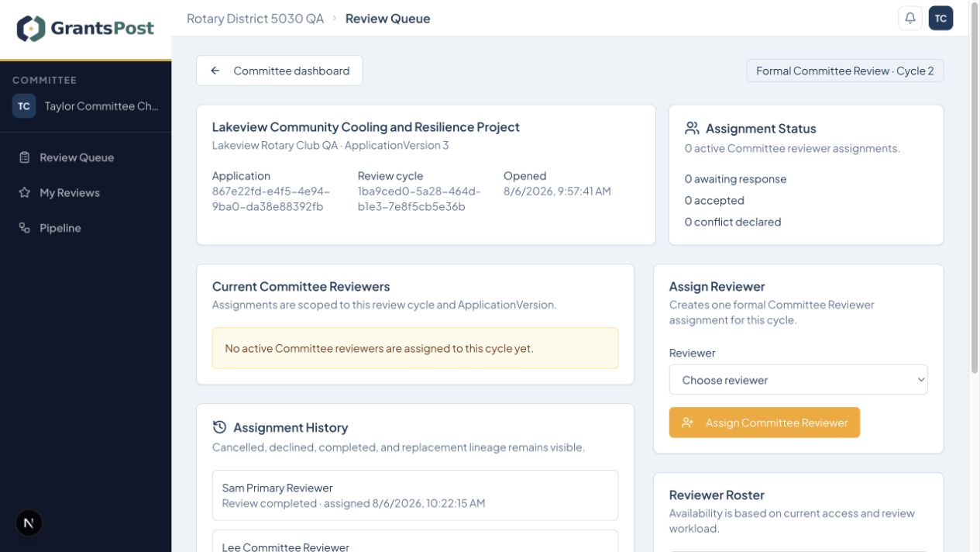Click Assign Committee Reviewer button
980x552 pixels.
765,423
